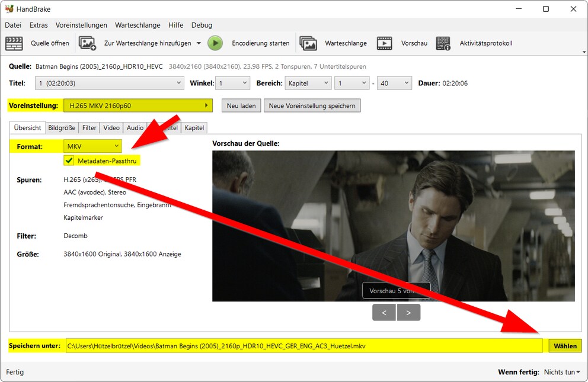The width and height of the screenshot is (588, 382).
Task: Click the HandBrake logo in the title bar
Action: (x=9, y=9)
